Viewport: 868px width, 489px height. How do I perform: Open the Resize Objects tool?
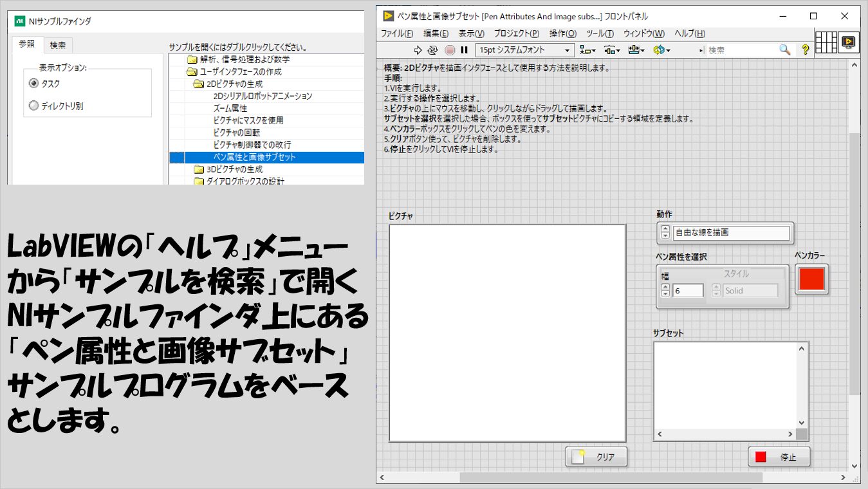tap(636, 50)
